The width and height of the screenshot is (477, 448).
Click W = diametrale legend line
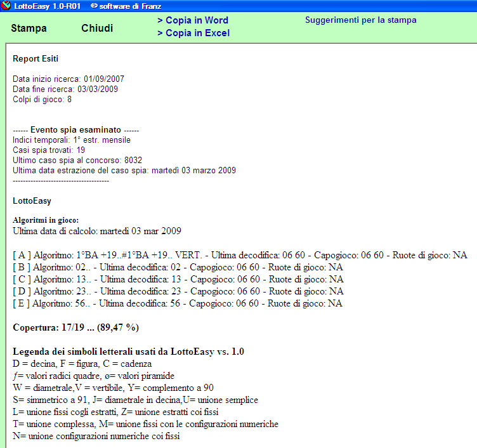[x=113, y=388]
